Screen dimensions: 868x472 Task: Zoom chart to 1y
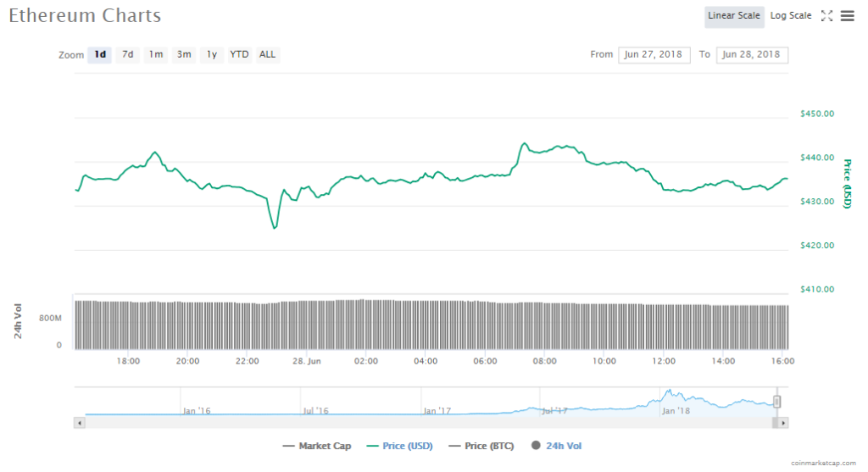pyautogui.click(x=212, y=54)
